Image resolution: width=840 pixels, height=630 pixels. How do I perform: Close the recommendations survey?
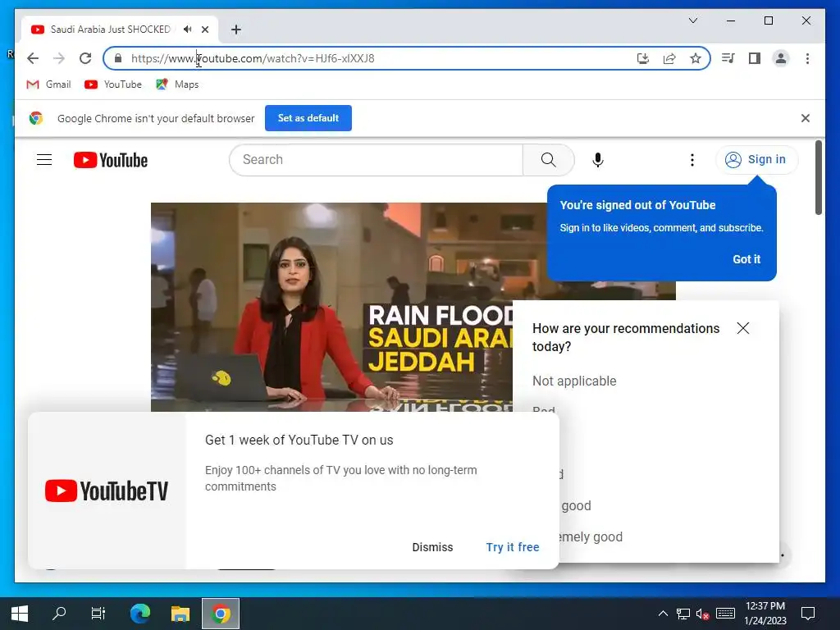(x=742, y=328)
